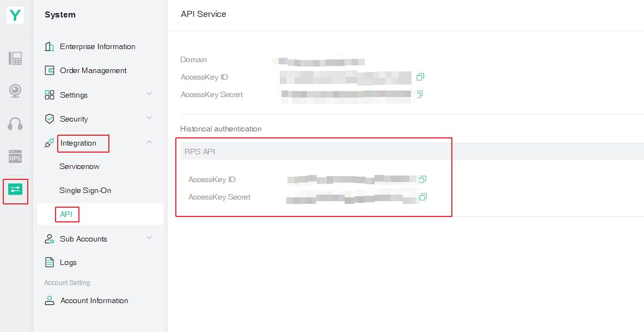644x332 pixels.
Task: Select Servicenow under Integration
Action: 79,167
